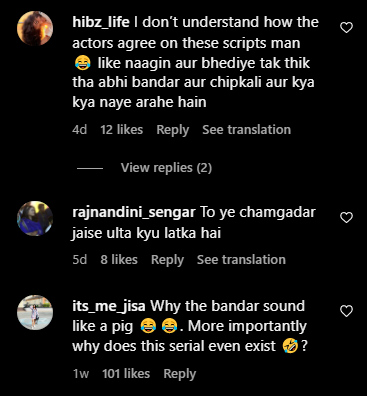Open the hibz_life username link
Image resolution: width=367 pixels, height=396 pixels.
click(101, 23)
